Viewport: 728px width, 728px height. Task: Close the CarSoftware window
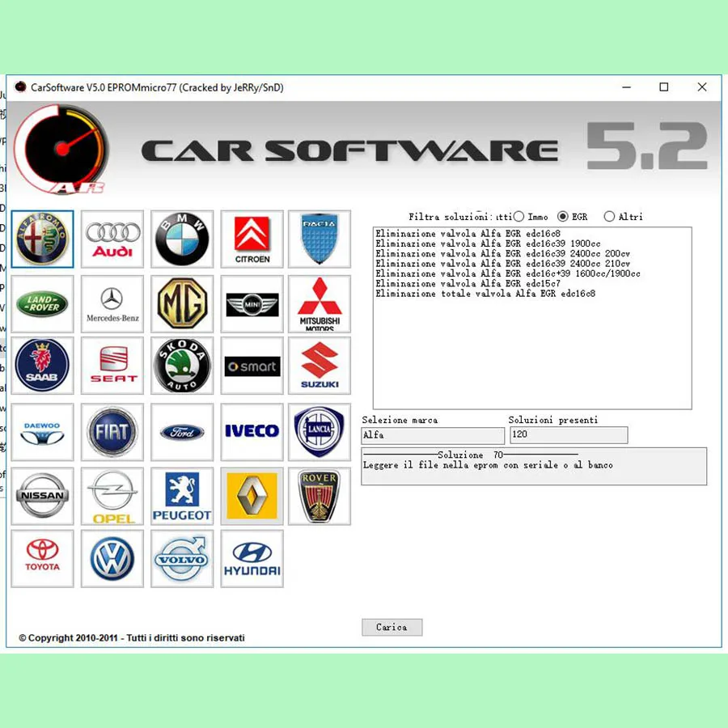tap(702, 87)
